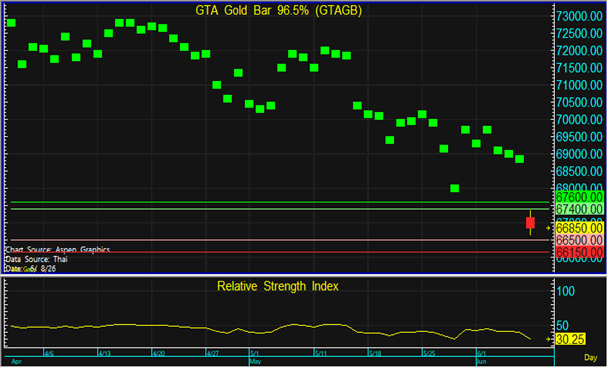Select the yellow 66850.00 current price label

tap(579, 228)
